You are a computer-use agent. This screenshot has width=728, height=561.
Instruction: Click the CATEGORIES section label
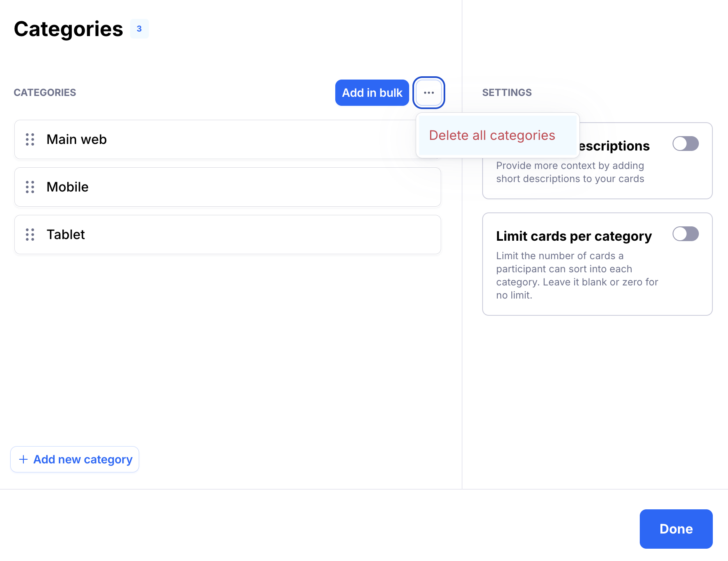coord(45,93)
